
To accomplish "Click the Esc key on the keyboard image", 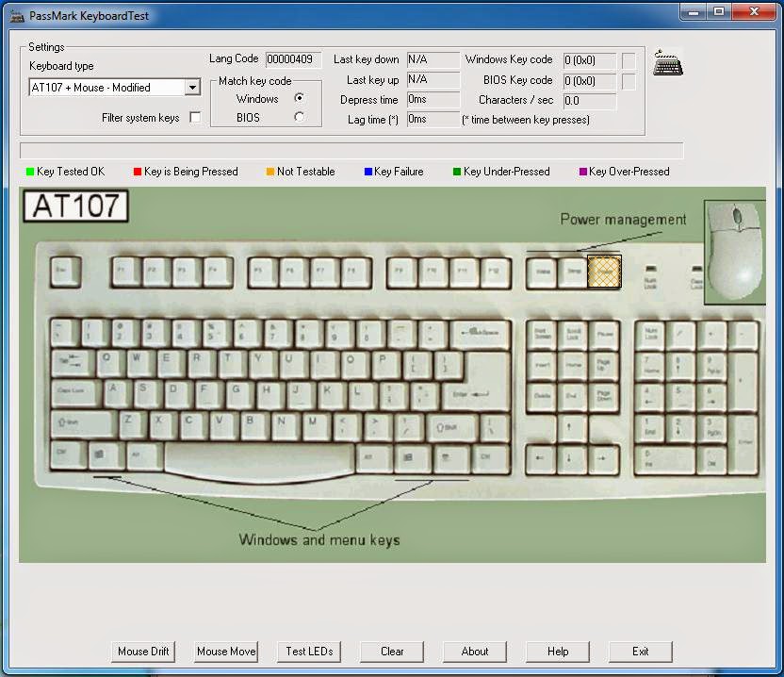I will tap(66, 272).
